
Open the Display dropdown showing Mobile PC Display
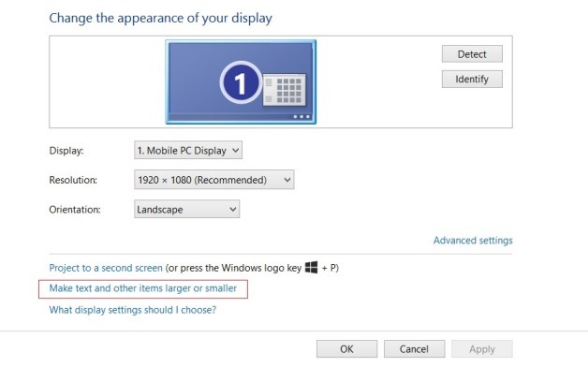point(188,150)
